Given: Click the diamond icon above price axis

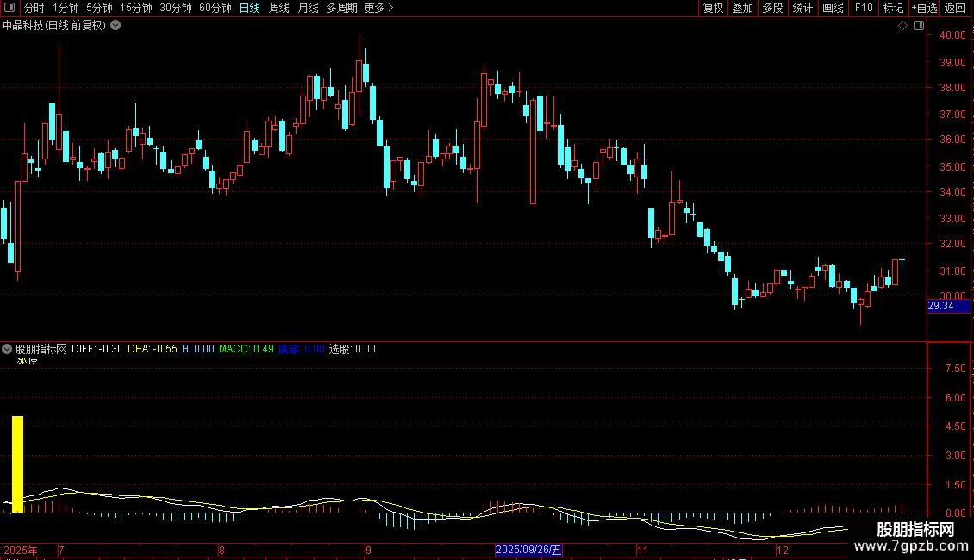Looking at the screenshot, I should coord(903,26).
